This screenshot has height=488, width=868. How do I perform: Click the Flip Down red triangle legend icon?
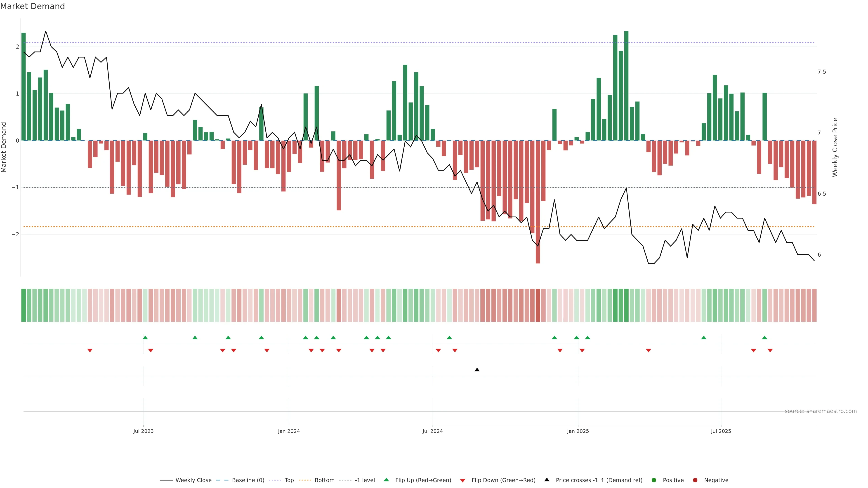(x=463, y=480)
